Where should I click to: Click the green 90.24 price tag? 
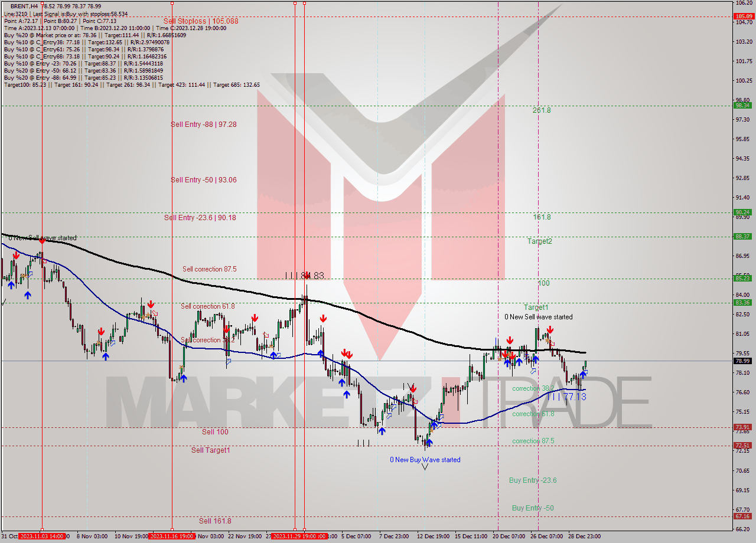[742, 212]
